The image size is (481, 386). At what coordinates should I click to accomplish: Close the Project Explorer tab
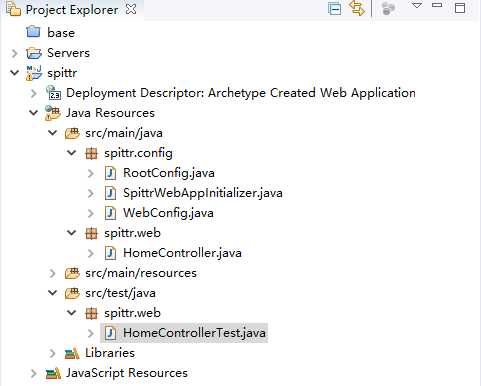click(131, 9)
